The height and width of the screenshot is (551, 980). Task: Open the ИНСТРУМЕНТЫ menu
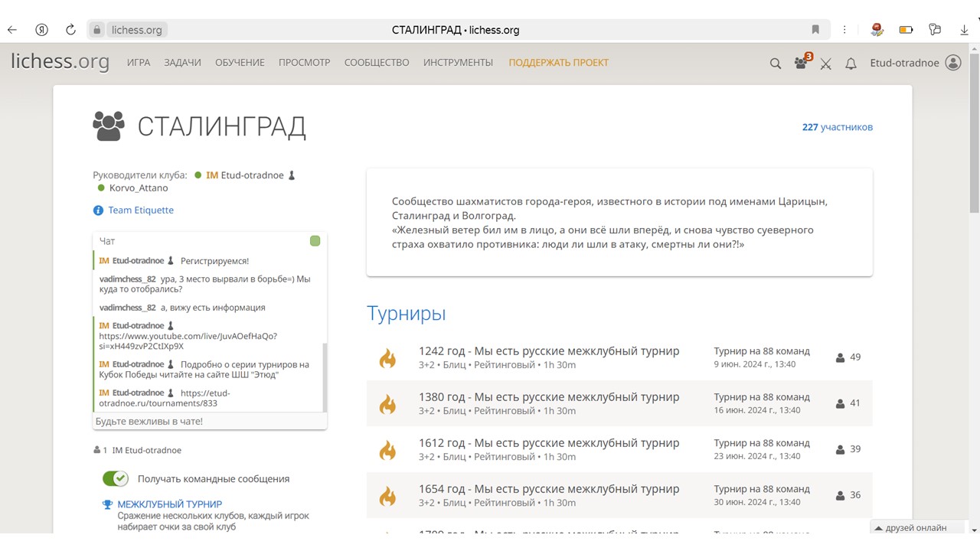458,63
